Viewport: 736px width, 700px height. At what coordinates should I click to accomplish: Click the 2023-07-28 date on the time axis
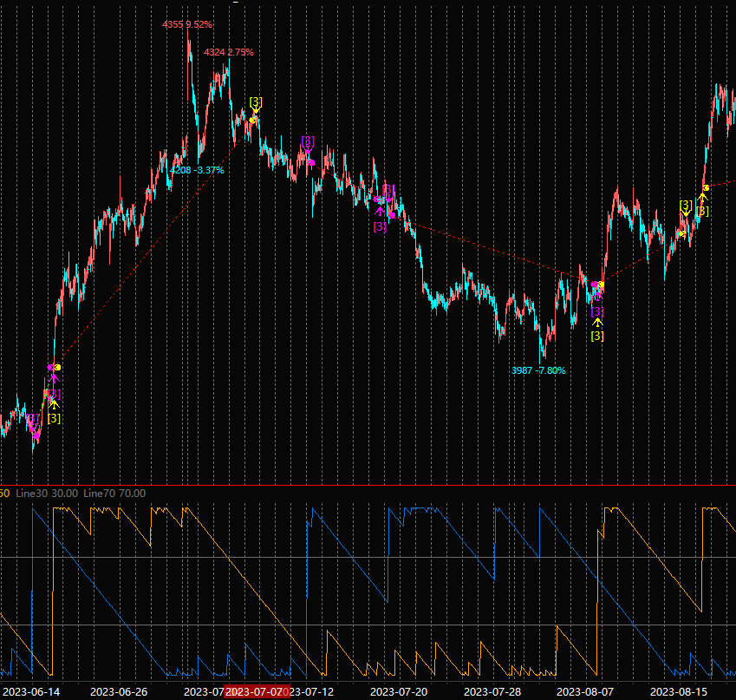click(492, 691)
